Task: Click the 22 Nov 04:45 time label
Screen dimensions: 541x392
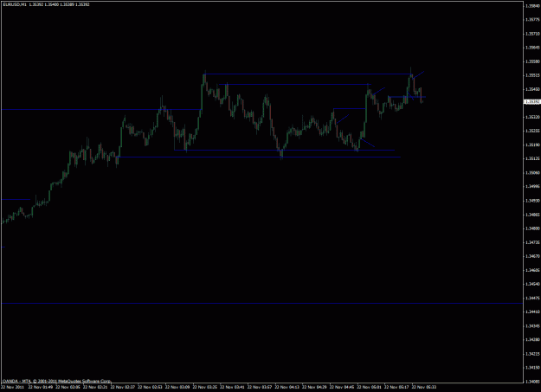Action: 342,387
